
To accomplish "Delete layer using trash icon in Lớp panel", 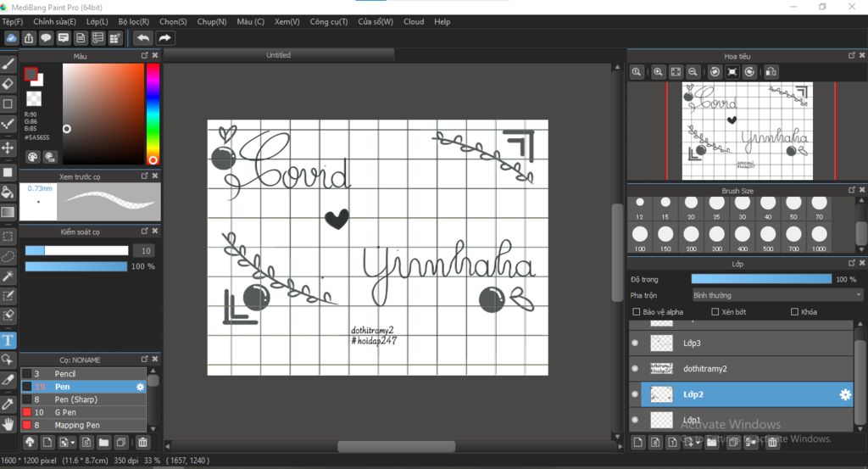I will click(x=772, y=442).
